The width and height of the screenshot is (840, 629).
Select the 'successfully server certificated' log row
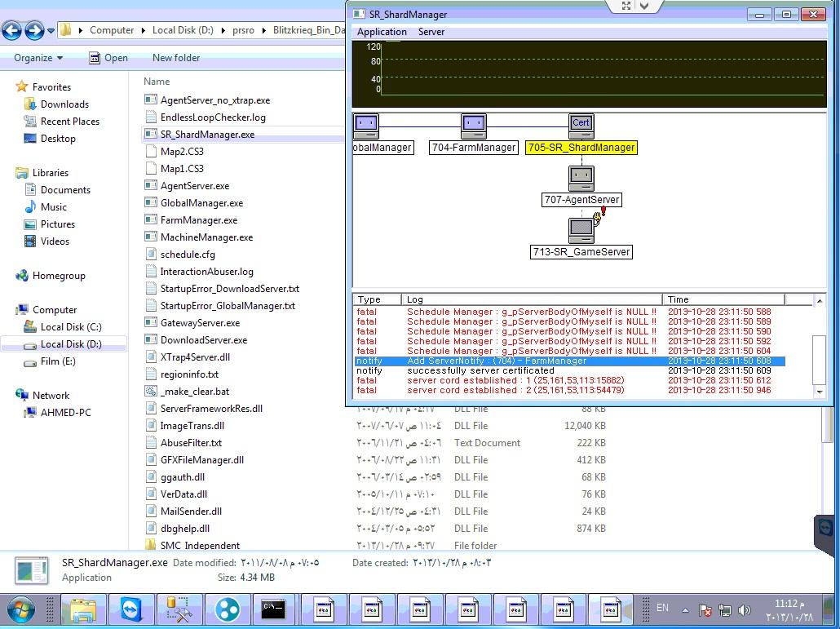pyautogui.click(x=569, y=370)
